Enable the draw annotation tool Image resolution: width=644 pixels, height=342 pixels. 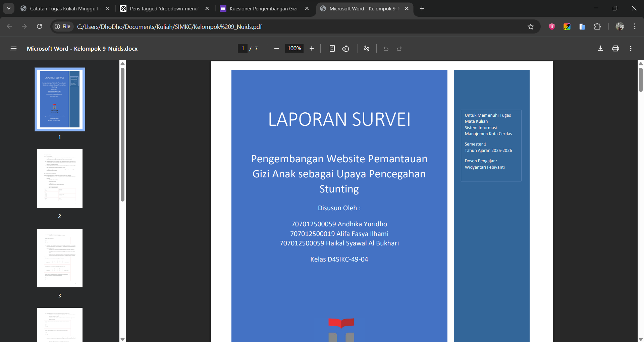367,49
